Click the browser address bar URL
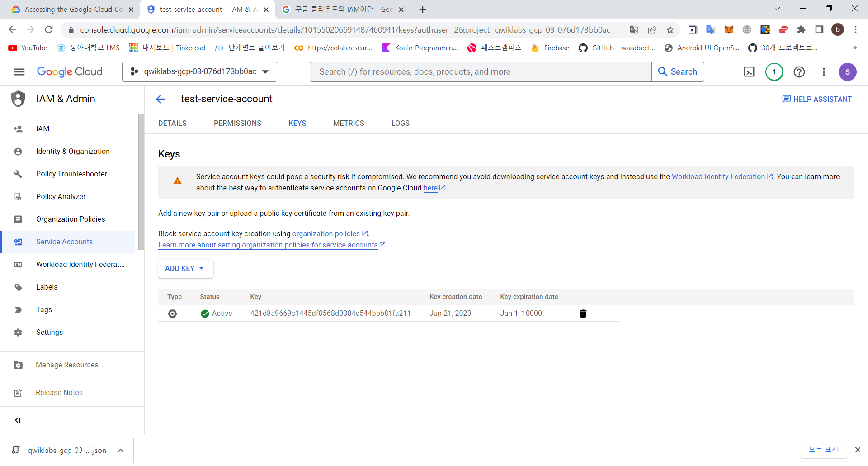The image size is (868, 466). [345, 30]
